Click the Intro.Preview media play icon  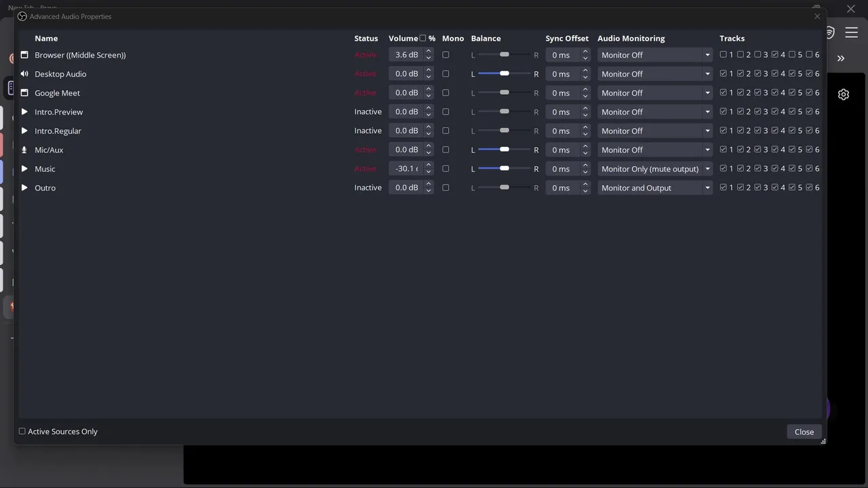pos(24,112)
